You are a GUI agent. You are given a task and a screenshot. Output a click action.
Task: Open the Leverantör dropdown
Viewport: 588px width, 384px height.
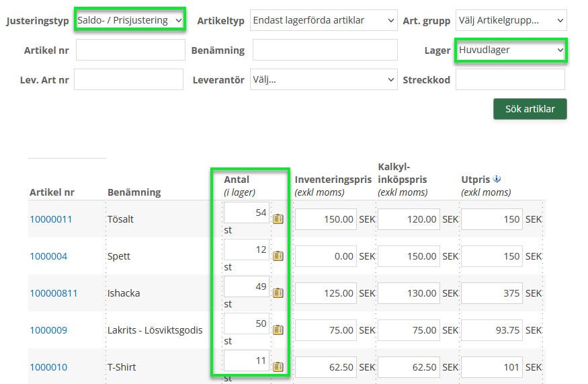point(323,80)
